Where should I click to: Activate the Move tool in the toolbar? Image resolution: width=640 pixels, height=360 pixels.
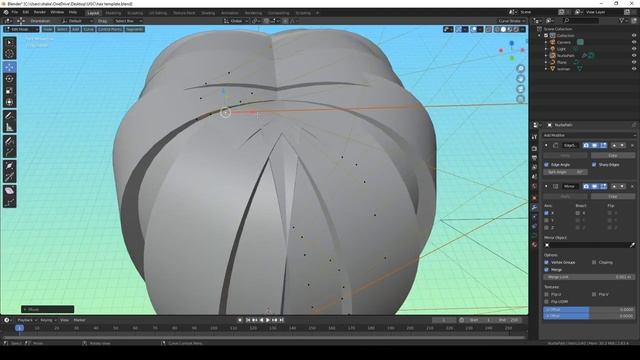[9, 67]
